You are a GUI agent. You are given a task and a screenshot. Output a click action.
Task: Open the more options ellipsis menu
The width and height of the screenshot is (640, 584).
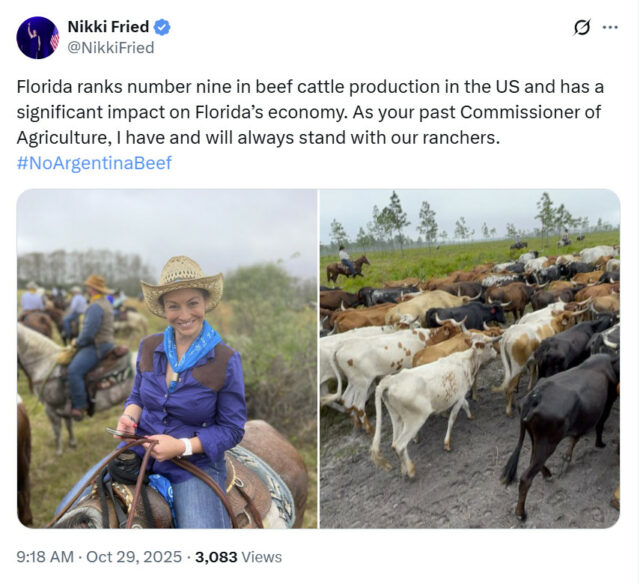pyautogui.click(x=610, y=27)
